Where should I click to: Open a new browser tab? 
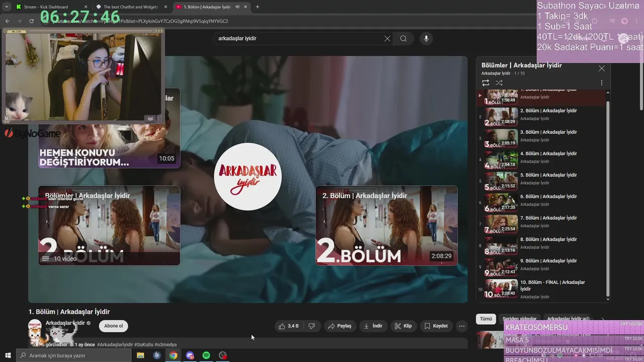[x=258, y=7]
